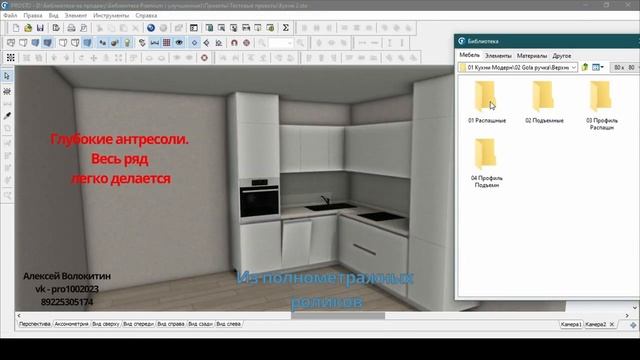Open the 04 Профиль Подъемн folder
Image resolution: width=640 pixels, height=360 pixels.
click(487, 163)
